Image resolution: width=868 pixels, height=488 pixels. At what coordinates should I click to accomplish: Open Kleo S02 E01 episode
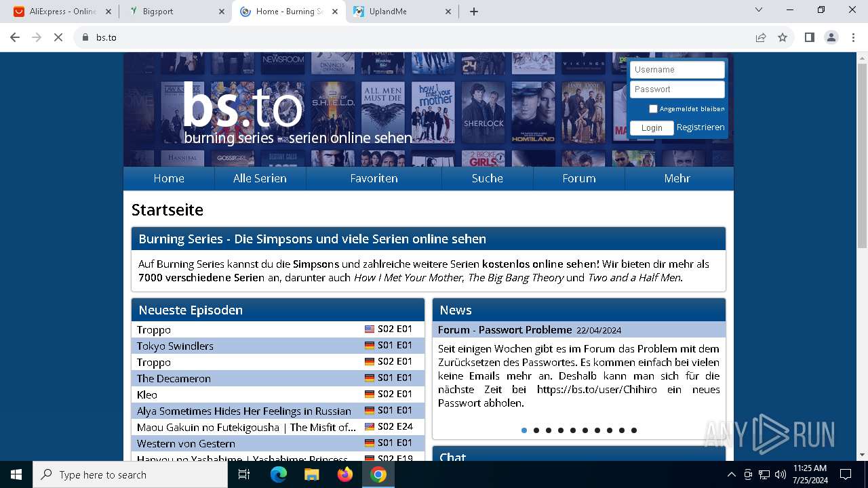pyautogui.click(x=147, y=394)
